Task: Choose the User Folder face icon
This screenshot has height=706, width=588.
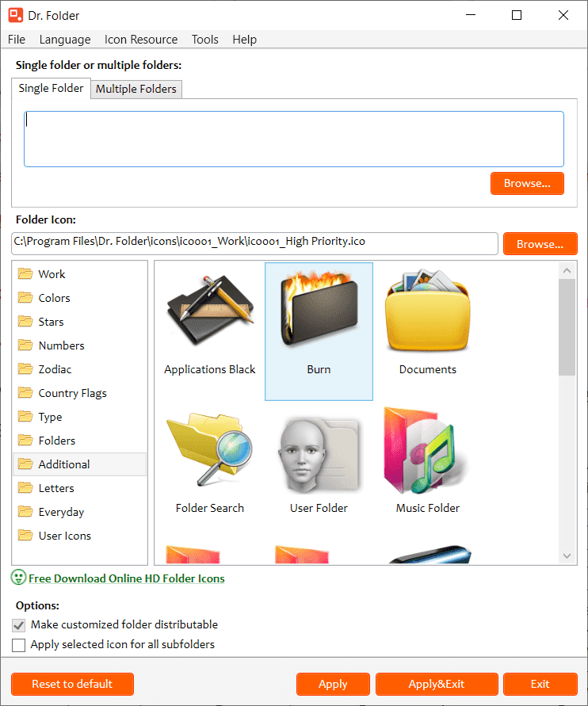Action: click(319, 455)
